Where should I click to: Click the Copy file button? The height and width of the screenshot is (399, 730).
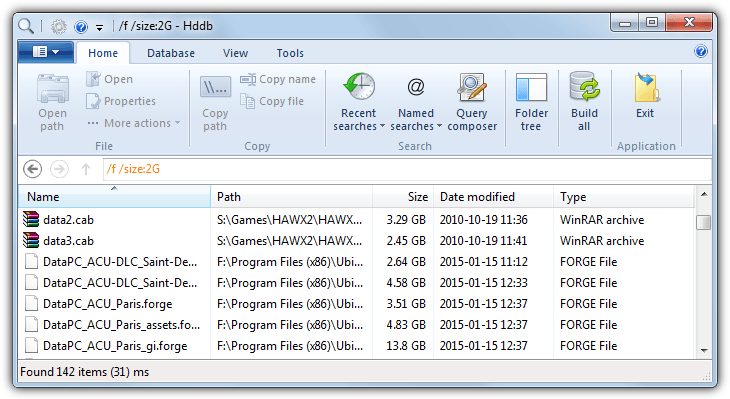click(x=272, y=101)
